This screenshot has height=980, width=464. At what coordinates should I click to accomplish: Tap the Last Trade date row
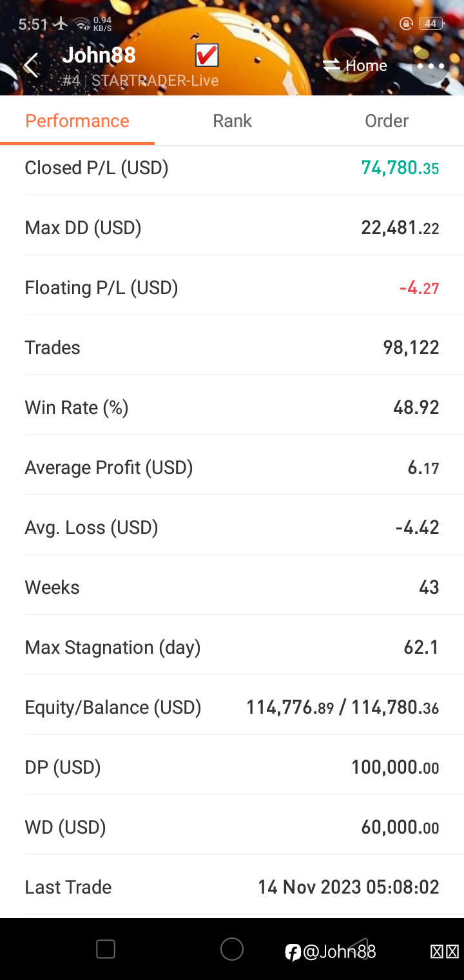point(232,887)
